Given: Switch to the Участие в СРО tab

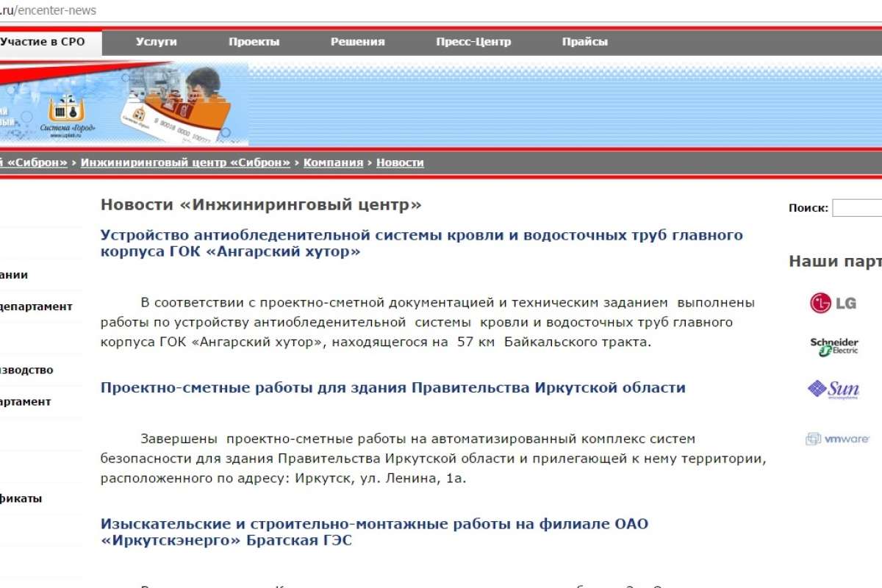Looking at the screenshot, I should point(43,42).
